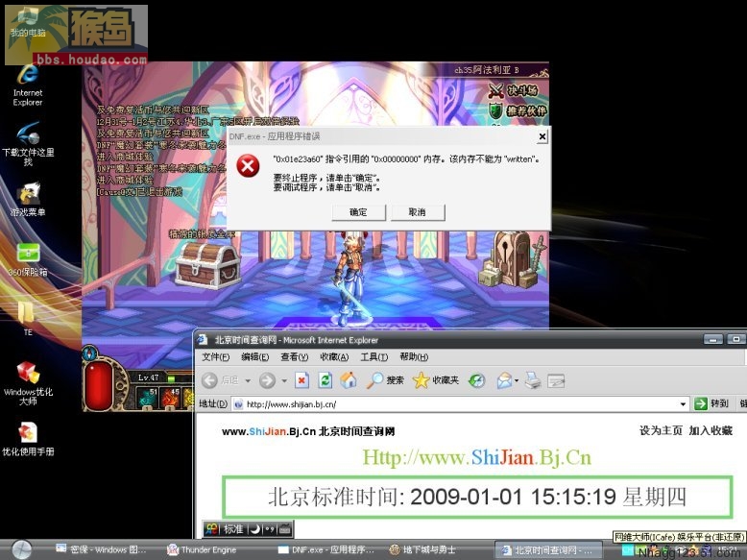
Task: Expand the Forward history dropdown arrow
Action: click(x=284, y=380)
